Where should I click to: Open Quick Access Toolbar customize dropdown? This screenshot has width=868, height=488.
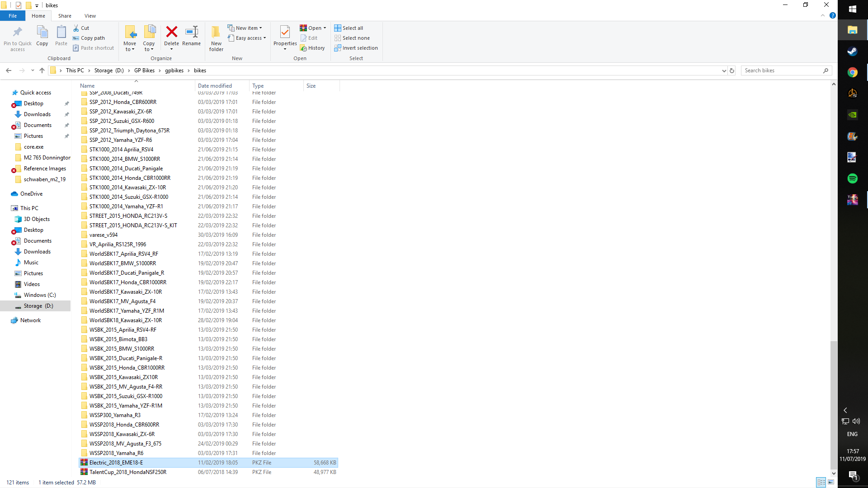pyautogui.click(x=37, y=5)
